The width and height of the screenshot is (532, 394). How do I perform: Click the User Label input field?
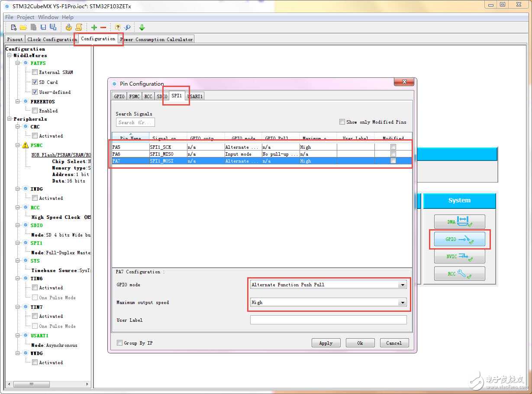pos(328,320)
